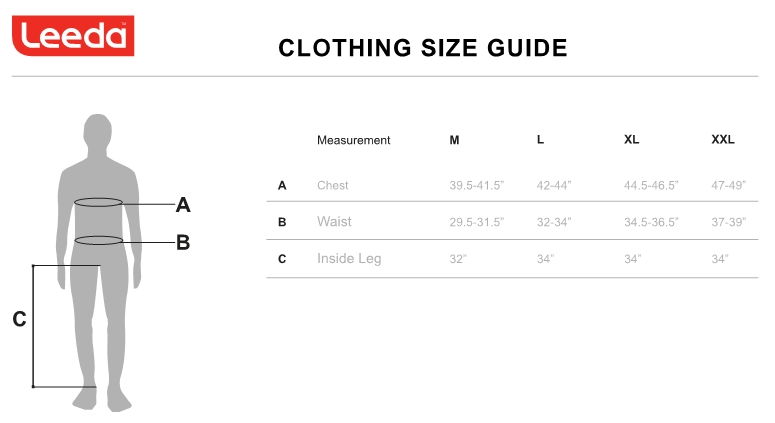The image size is (775, 423).
Task: Click the Clothing Size Guide heading
Action: tap(422, 48)
